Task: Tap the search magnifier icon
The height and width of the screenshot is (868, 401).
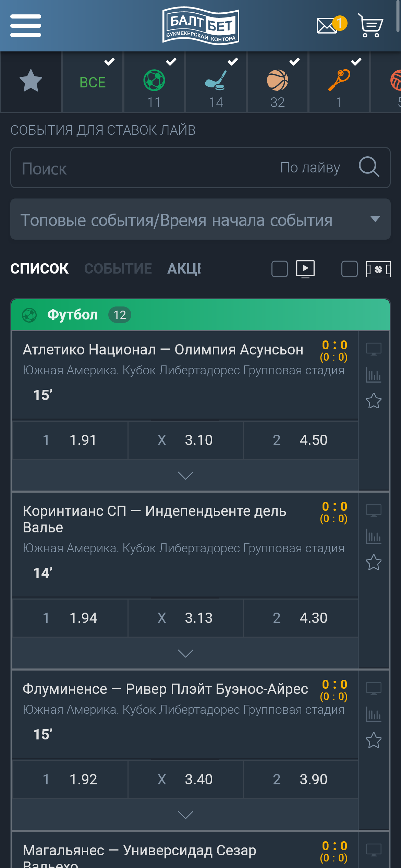Action: (x=369, y=167)
